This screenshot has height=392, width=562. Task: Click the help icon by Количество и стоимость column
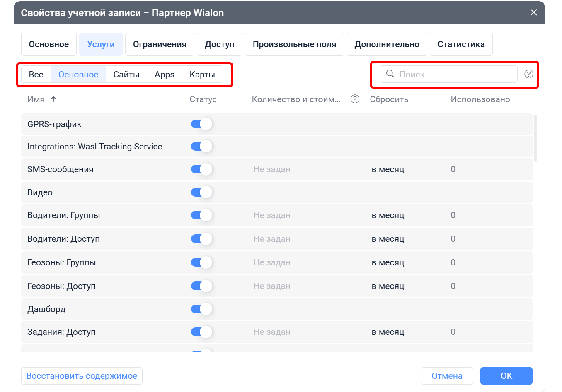pos(355,99)
